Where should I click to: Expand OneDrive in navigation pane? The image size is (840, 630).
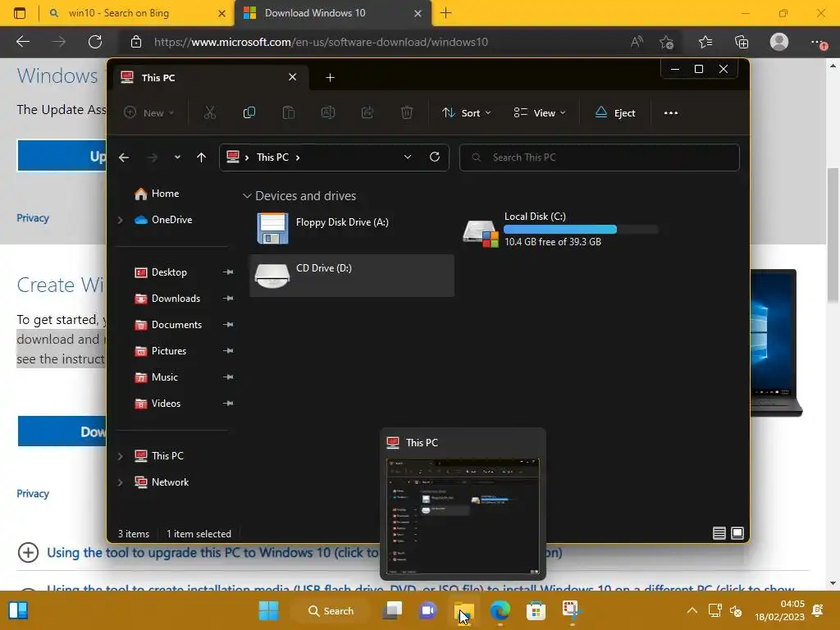point(120,220)
